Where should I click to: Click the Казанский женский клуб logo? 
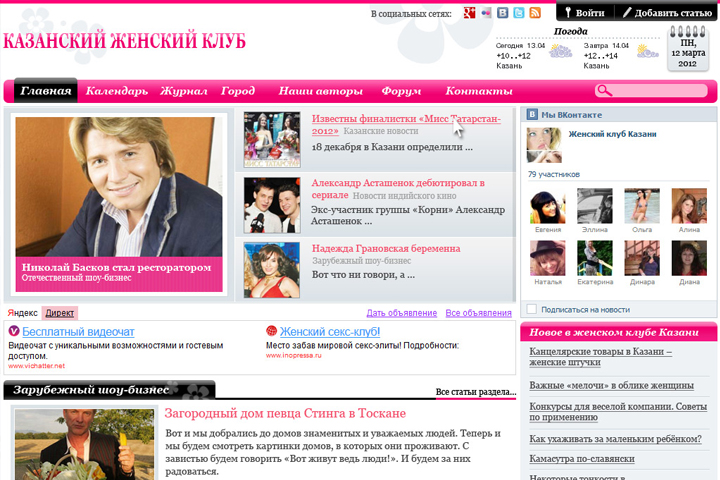click(124, 41)
